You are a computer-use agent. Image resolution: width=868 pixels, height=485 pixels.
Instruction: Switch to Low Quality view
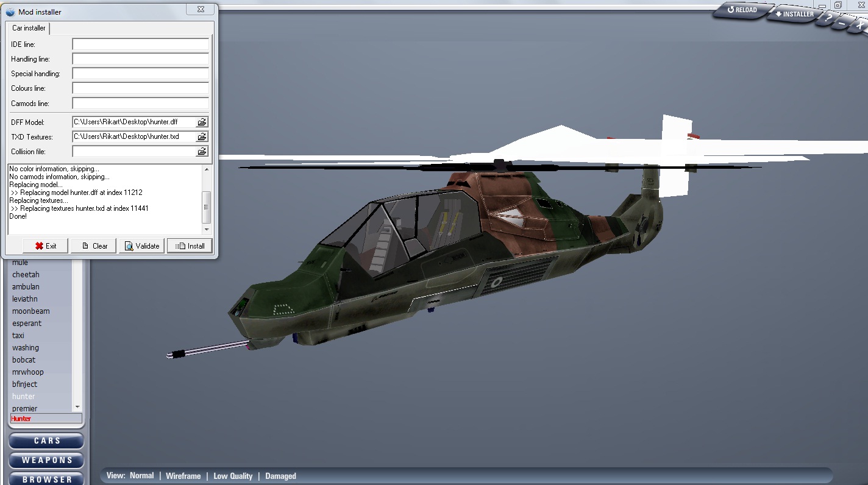coord(233,476)
